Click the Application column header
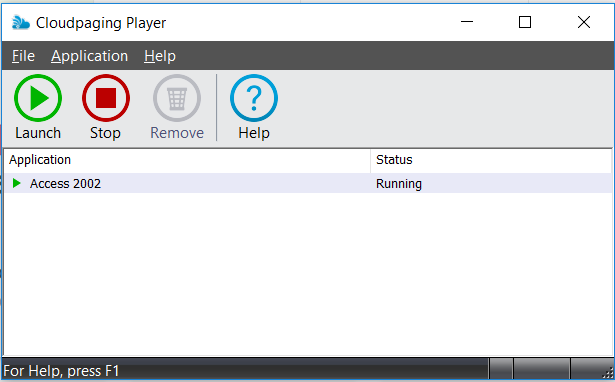The image size is (615, 382). [x=187, y=160]
